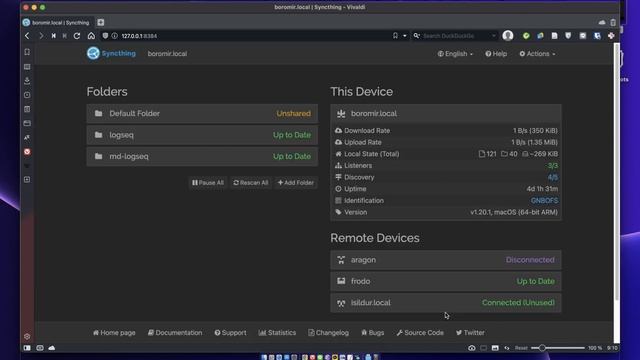
Task: Click the page actions code icon
Action: (507, 348)
